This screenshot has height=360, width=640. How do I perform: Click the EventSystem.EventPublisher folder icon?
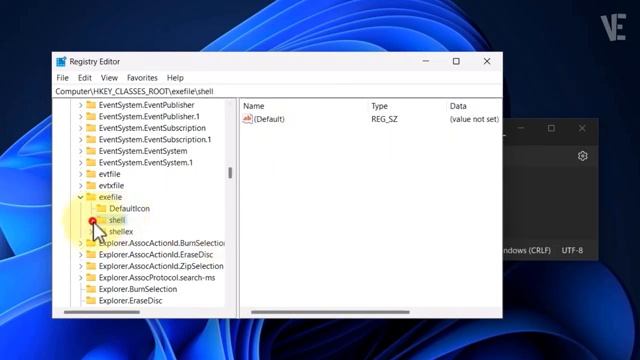[x=91, y=105]
